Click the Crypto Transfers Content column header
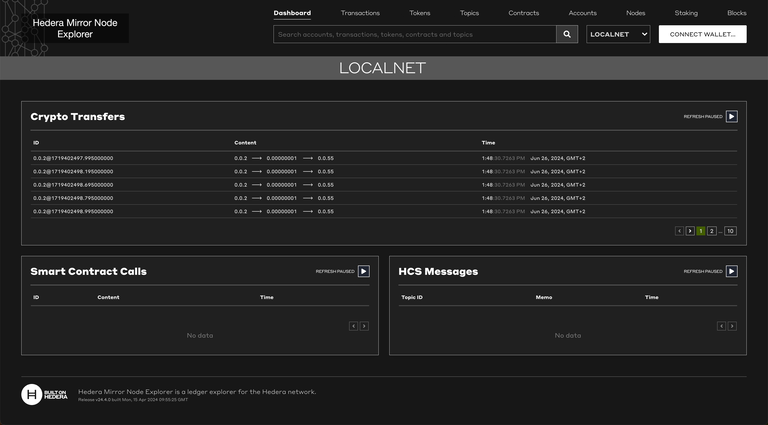The image size is (768, 425). coord(245,142)
